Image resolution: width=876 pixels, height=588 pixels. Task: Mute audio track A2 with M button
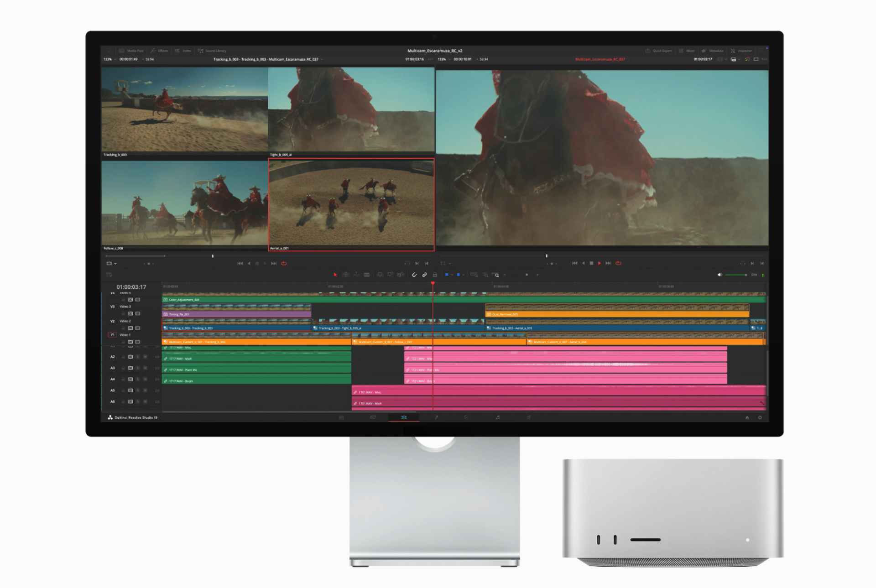coord(145,357)
